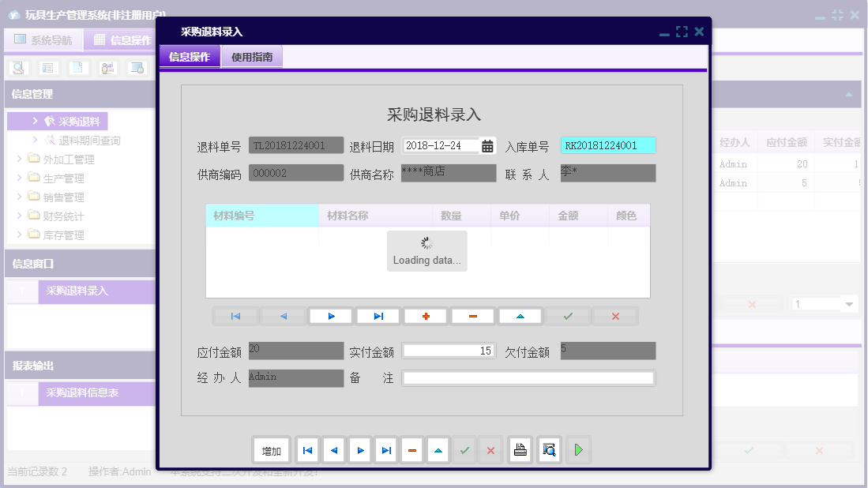
Task: Click inside the 实付金额 input field
Action: [x=448, y=350]
